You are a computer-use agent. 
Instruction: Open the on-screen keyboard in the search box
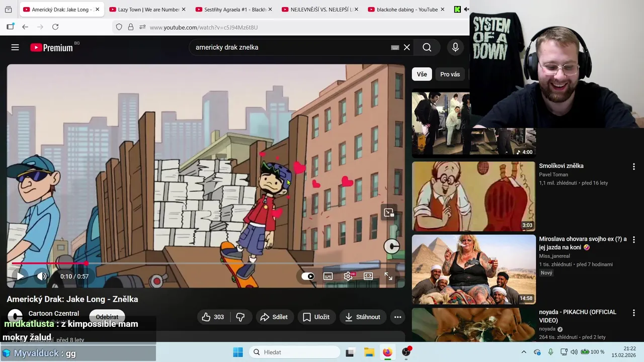tap(395, 47)
